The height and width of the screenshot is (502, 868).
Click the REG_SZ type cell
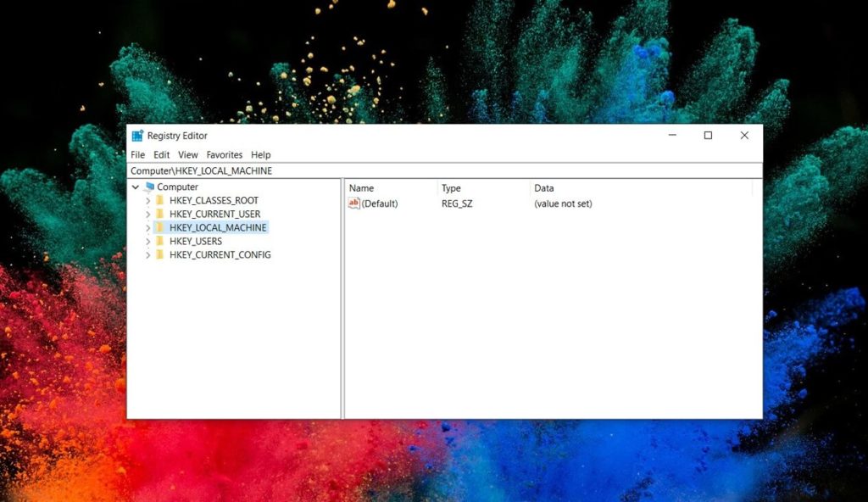457,204
